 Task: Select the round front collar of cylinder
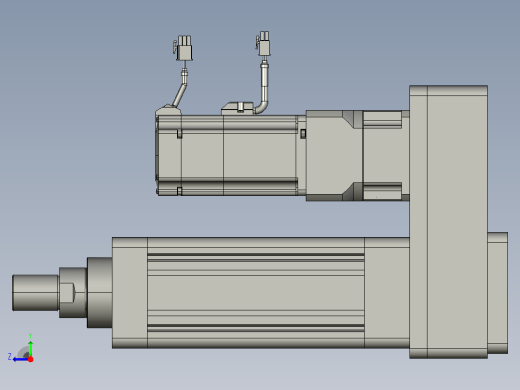pos(99,292)
